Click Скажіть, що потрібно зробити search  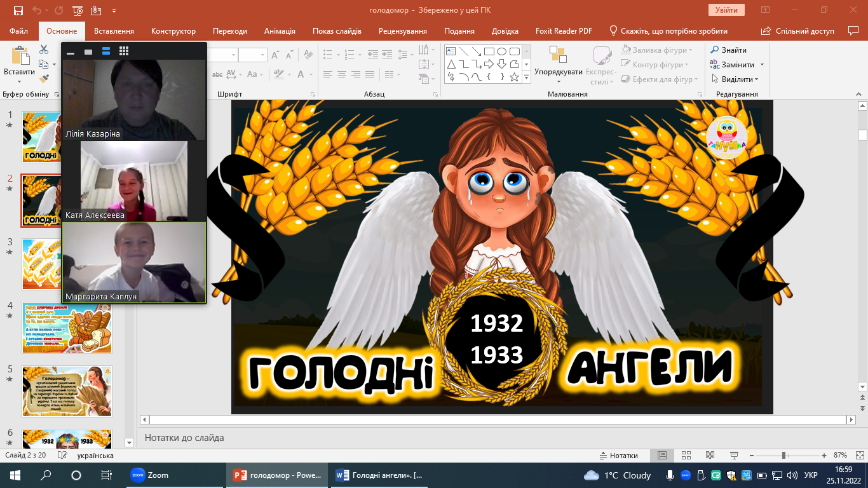tap(668, 31)
